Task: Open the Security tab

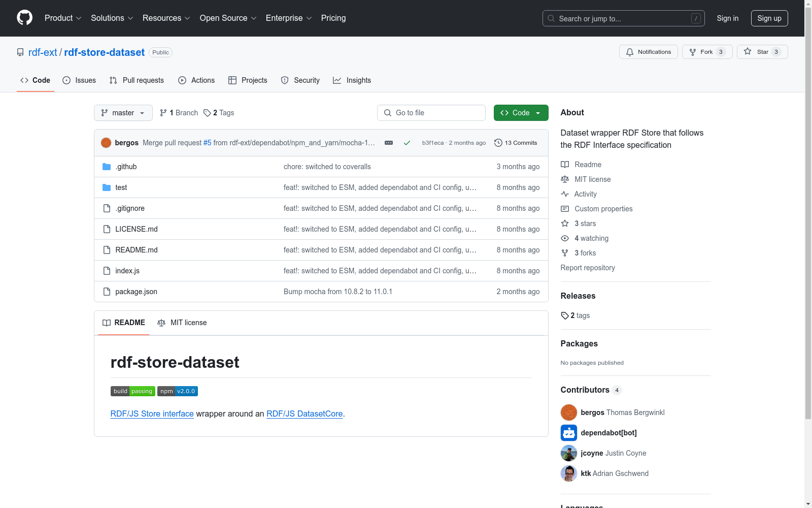Action: point(300,80)
